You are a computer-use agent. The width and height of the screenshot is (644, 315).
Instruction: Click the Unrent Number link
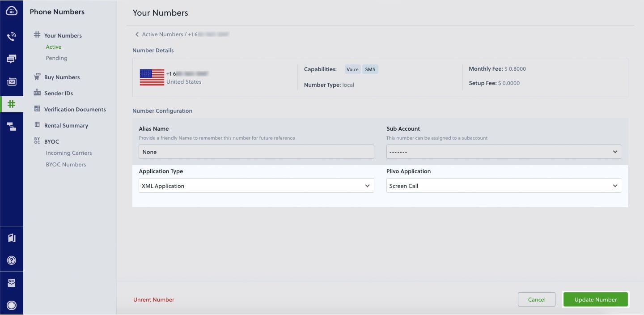pyautogui.click(x=153, y=299)
